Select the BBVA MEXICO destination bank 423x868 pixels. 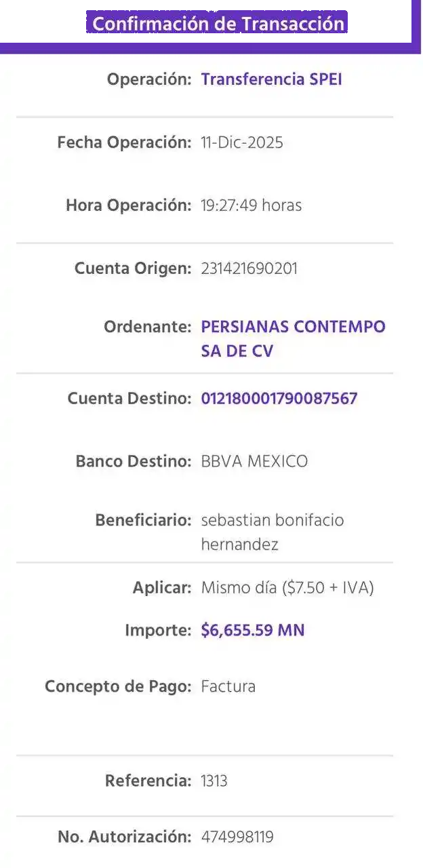(254, 462)
